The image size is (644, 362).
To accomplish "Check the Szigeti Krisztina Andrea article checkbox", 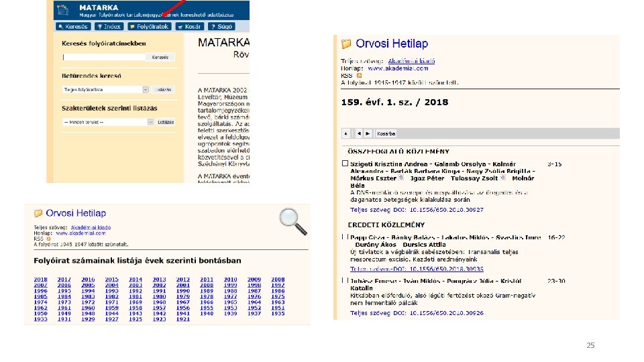I will (345, 164).
